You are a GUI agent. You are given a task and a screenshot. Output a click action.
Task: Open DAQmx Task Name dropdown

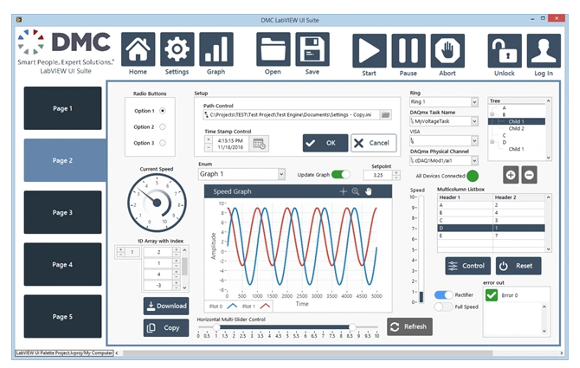coord(474,121)
